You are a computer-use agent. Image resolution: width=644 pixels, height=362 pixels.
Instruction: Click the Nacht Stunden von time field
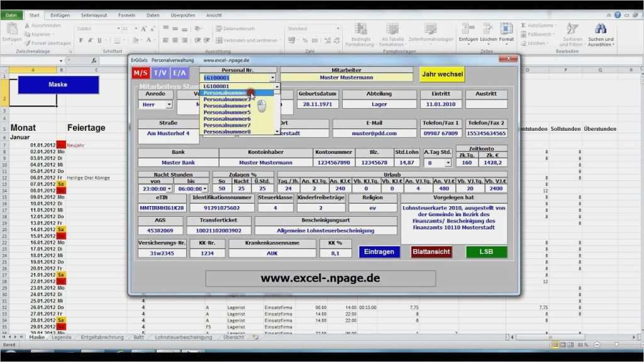(x=156, y=187)
